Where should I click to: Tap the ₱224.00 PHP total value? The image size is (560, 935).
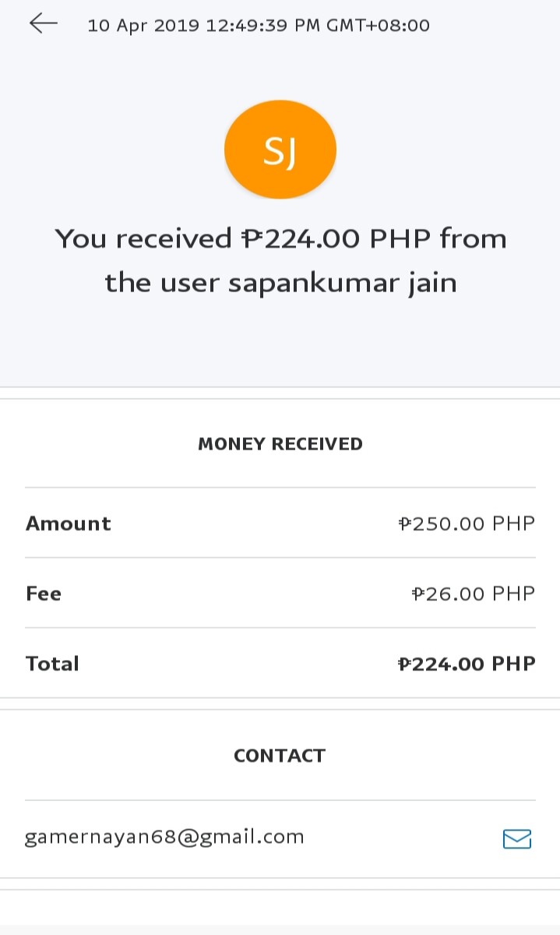[467, 664]
